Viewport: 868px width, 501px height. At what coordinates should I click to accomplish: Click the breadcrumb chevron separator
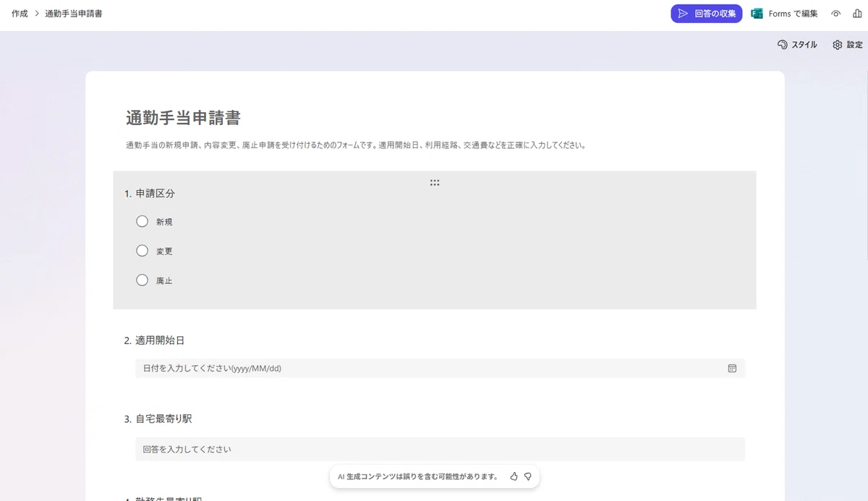[x=36, y=14]
